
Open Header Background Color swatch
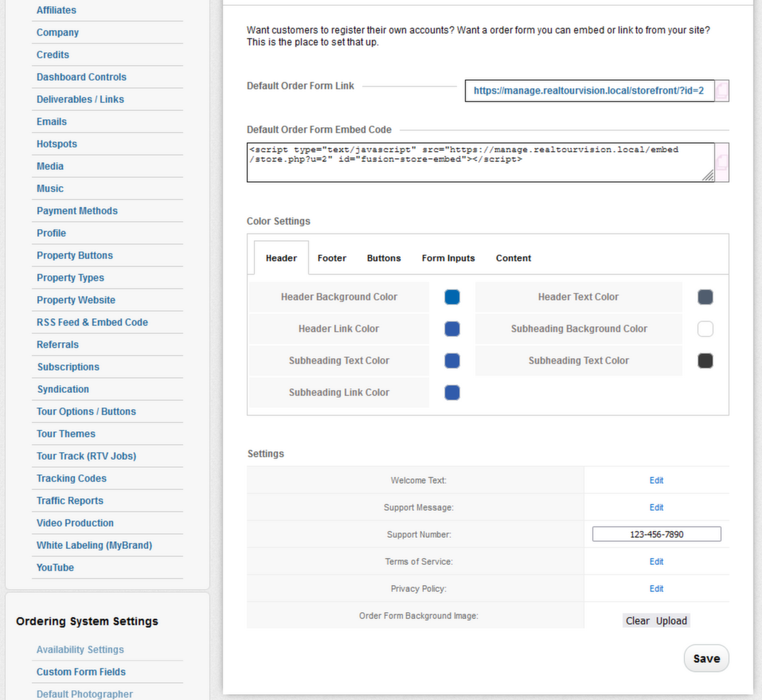(452, 297)
